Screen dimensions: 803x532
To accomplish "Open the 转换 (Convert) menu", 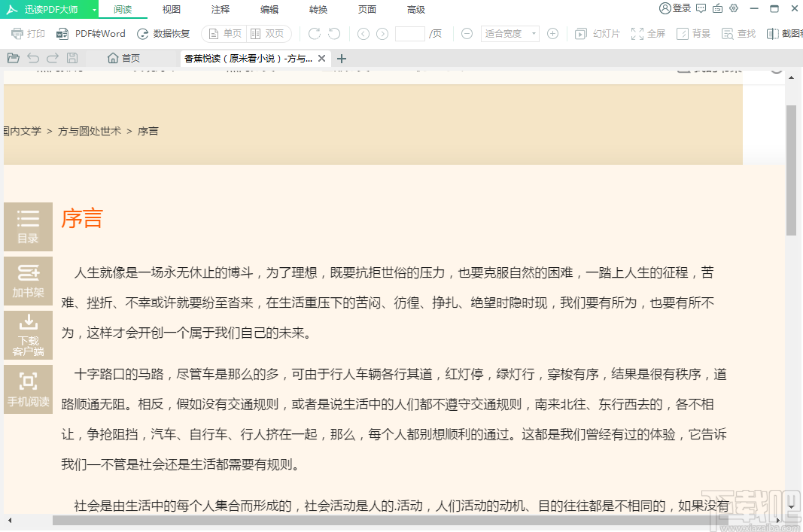I will [x=318, y=9].
